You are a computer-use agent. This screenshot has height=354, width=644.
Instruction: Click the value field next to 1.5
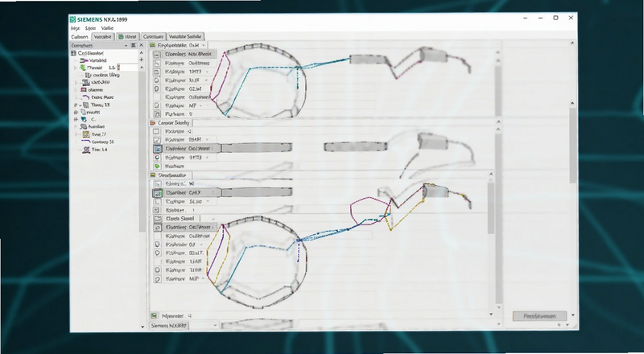click(128, 68)
